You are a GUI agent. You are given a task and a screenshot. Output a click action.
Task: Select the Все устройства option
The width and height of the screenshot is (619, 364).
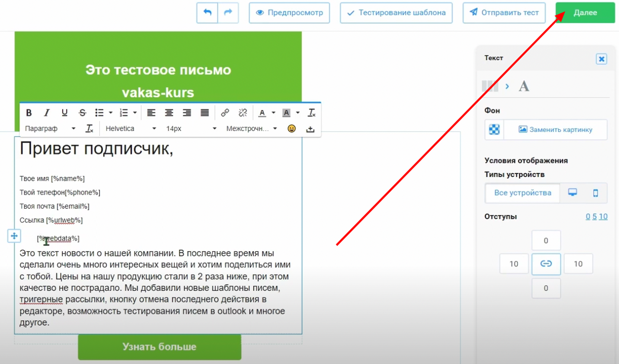coord(522,193)
